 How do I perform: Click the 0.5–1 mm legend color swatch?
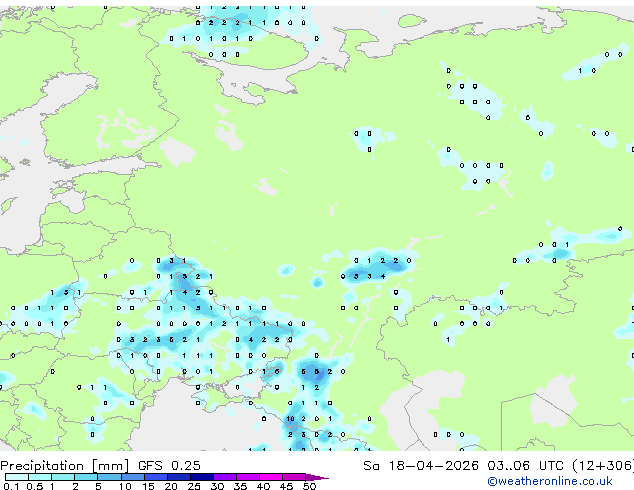coord(40,477)
